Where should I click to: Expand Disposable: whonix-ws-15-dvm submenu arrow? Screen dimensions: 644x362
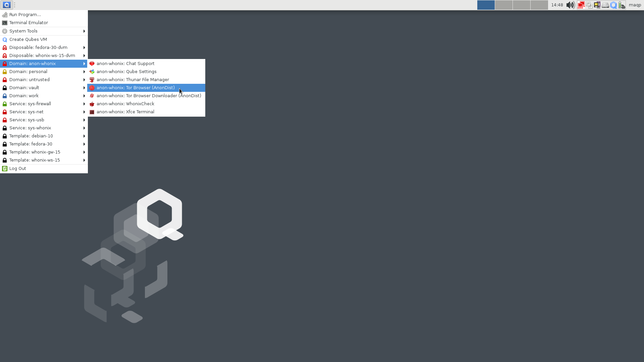tap(84, 56)
